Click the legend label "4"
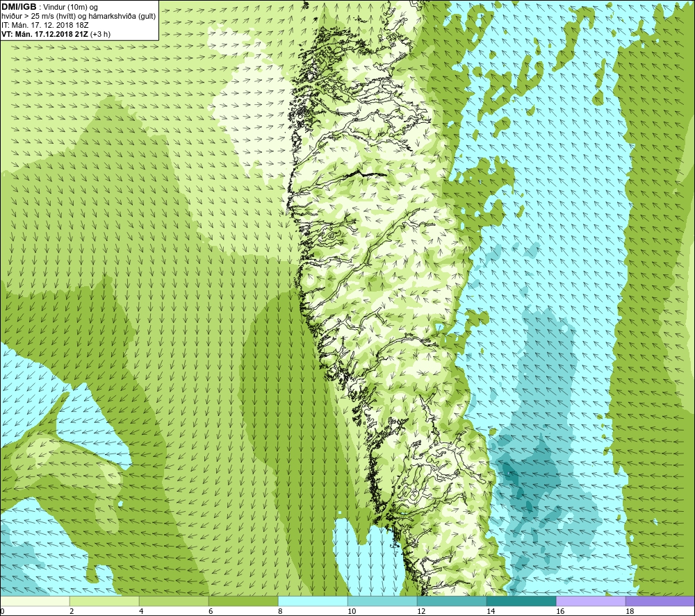Viewport: 695px width, 616px height. coord(141,612)
